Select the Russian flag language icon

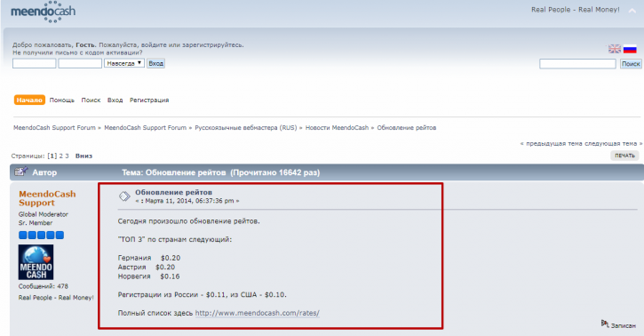coord(630,49)
